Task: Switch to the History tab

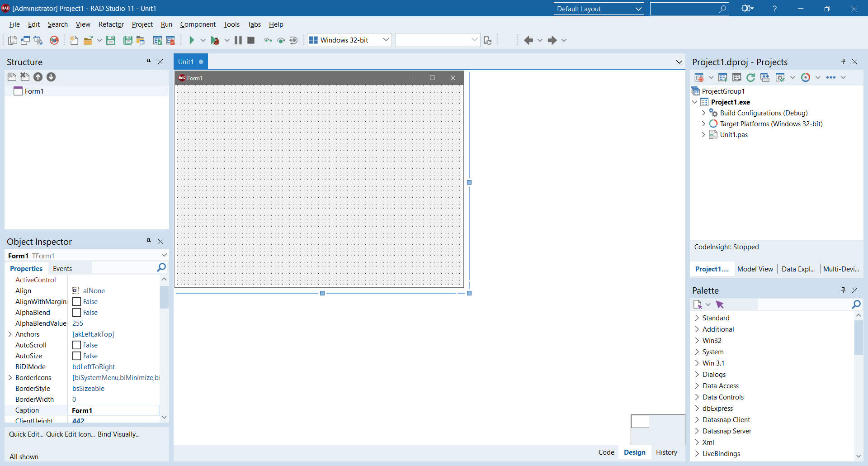Action: [x=667, y=452]
